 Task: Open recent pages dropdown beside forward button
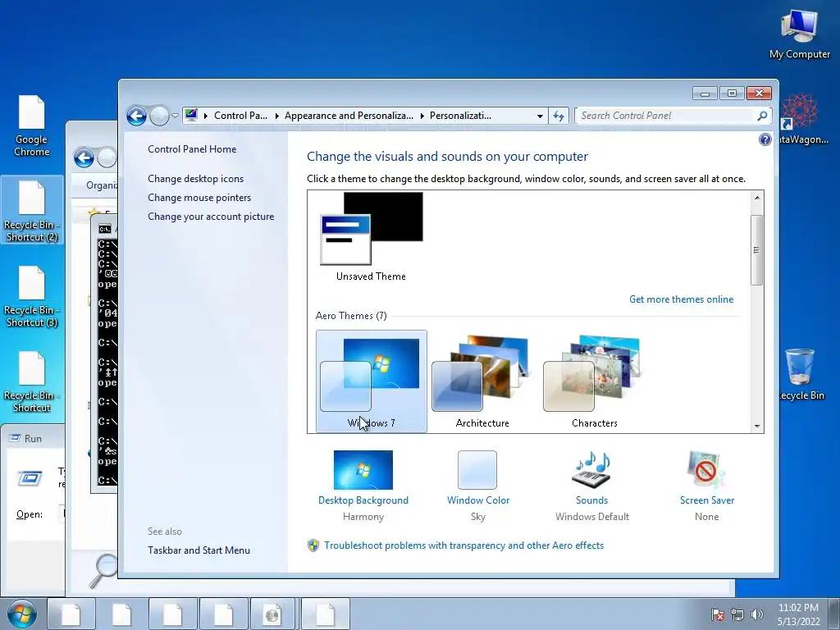(175, 116)
